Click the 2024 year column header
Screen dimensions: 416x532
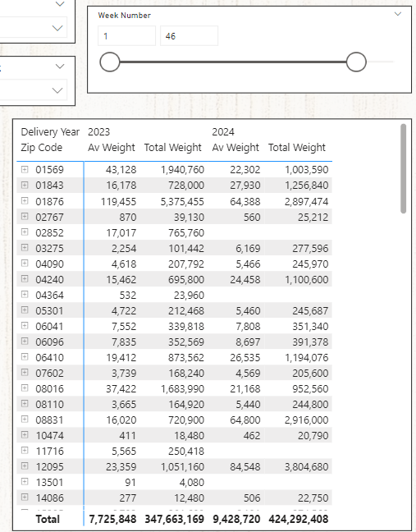point(223,131)
